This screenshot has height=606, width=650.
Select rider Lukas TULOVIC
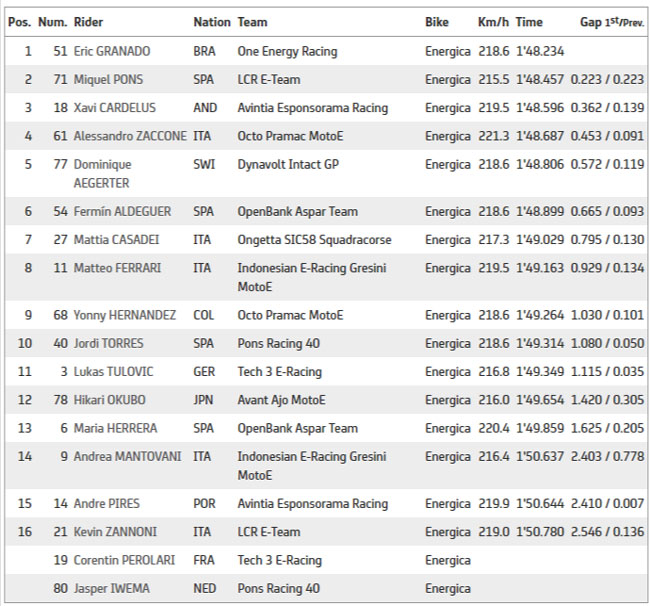pyautogui.click(x=114, y=371)
